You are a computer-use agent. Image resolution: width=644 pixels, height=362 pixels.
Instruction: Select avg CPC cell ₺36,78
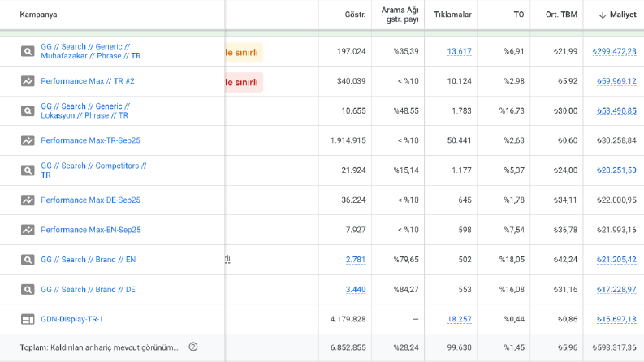(x=565, y=230)
